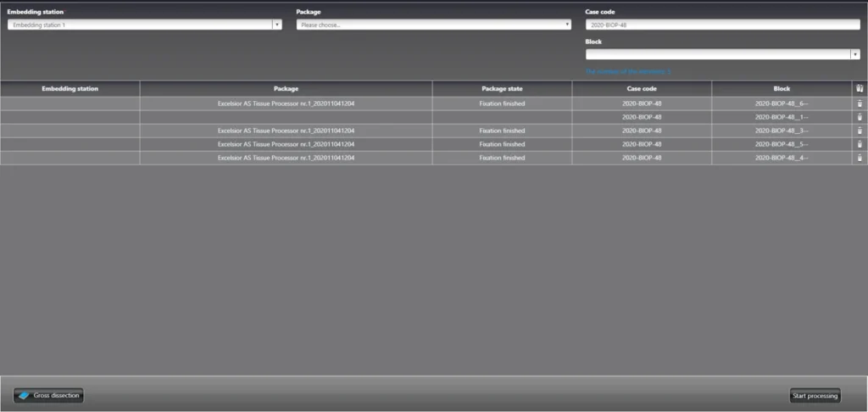Screen dimensions: 868x412
Task: Delete row for block 2020-BIOP-48__6--
Action: pyautogui.click(x=860, y=103)
